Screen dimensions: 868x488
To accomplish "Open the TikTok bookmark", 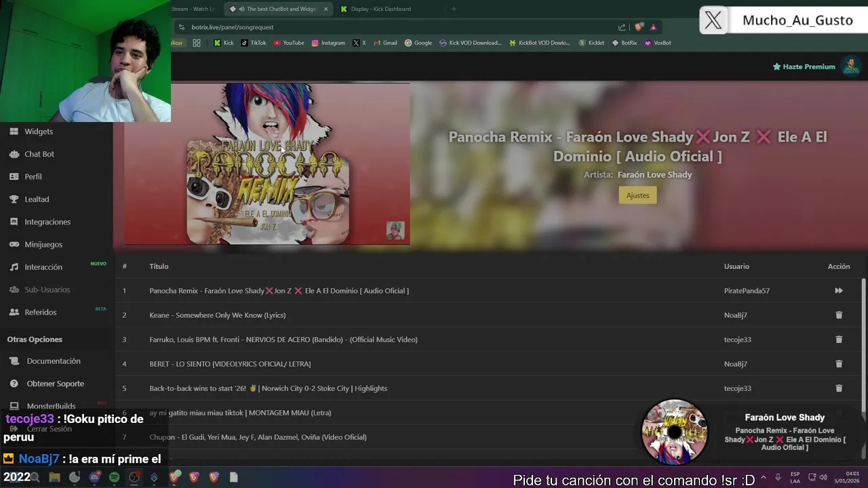I will (x=254, y=43).
